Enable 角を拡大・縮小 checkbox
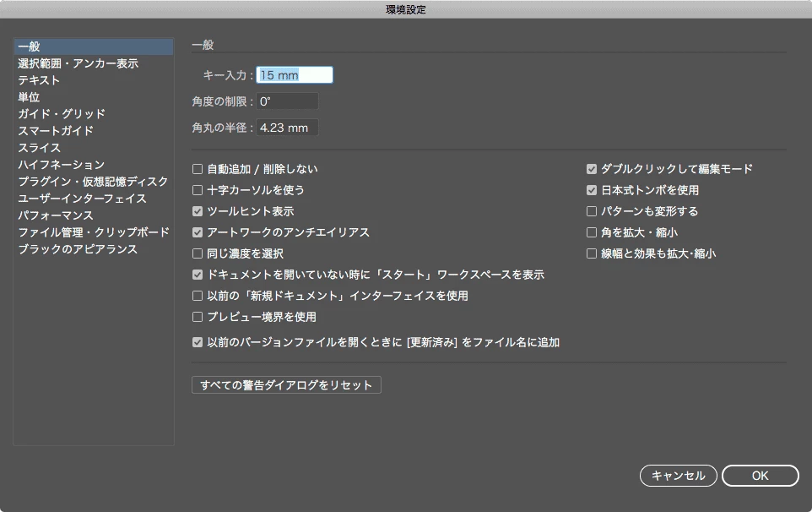This screenshot has width=812, height=512. click(592, 232)
